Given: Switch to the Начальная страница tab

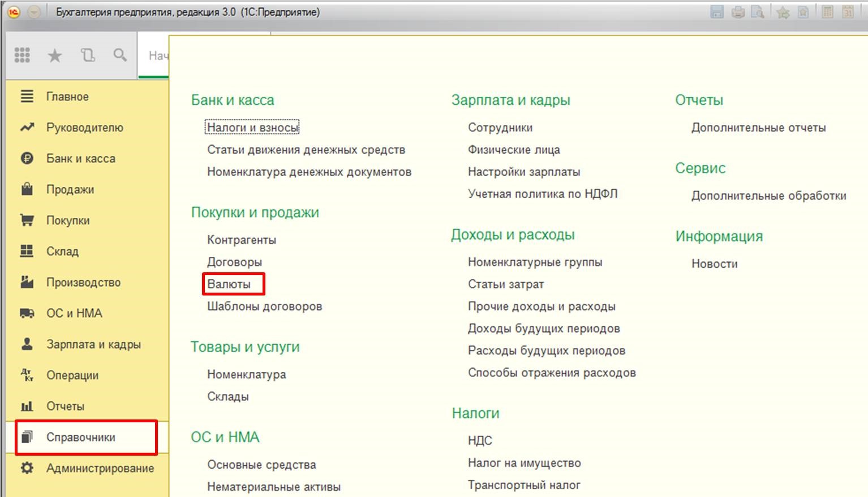Looking at the screenshot, I should coord(157,55).
